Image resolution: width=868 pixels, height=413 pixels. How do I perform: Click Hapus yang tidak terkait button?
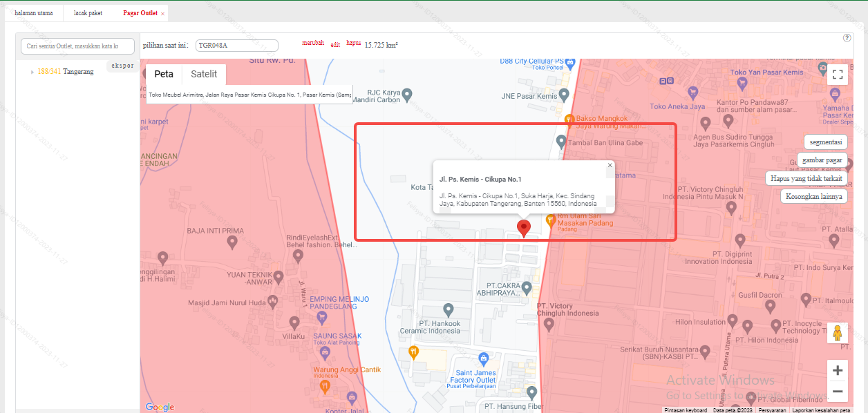806,178
